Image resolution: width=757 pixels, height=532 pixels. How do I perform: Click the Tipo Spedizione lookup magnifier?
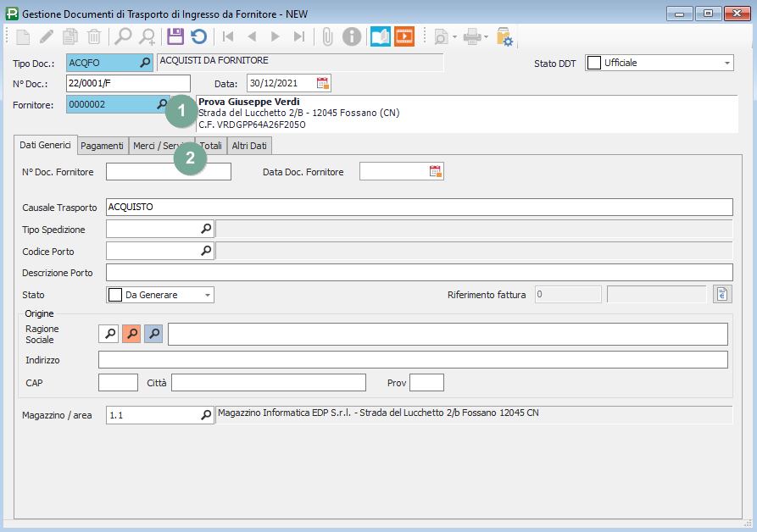[205, 229]
